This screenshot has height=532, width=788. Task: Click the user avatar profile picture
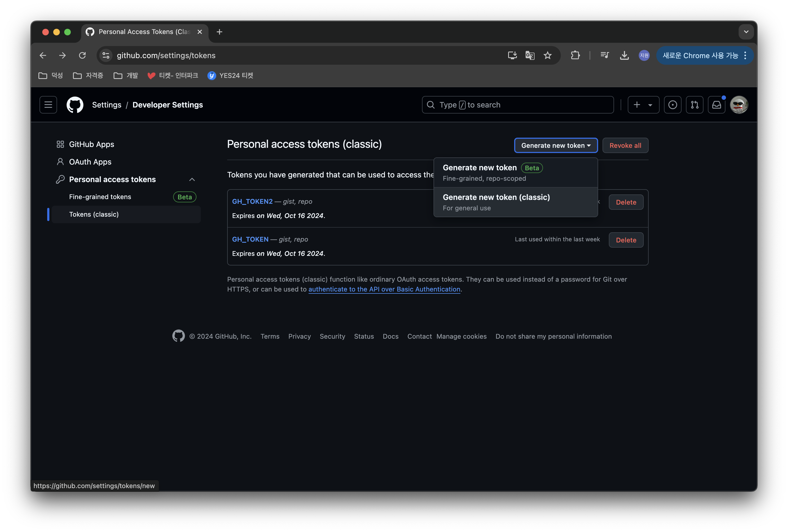739,105
